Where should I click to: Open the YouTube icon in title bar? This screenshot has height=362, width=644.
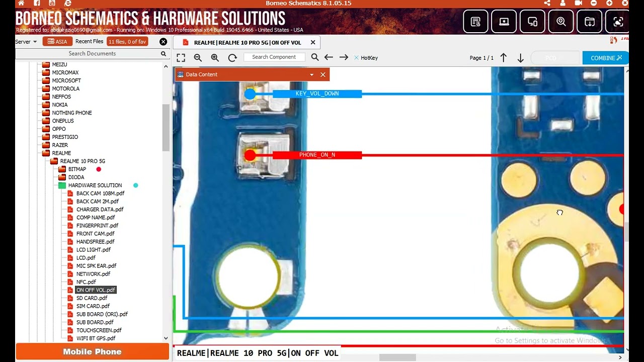(52, 3)
